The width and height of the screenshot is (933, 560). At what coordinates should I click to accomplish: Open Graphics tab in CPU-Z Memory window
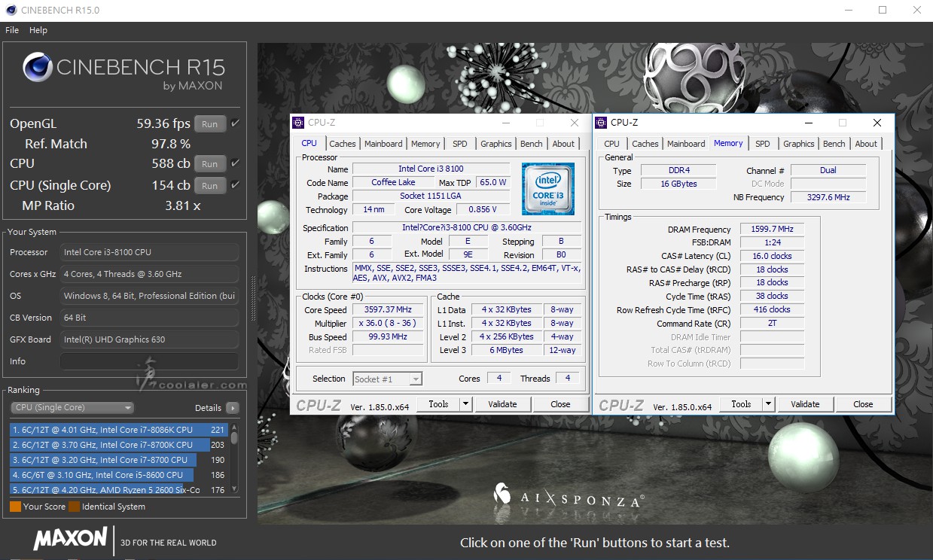(799, 144)
